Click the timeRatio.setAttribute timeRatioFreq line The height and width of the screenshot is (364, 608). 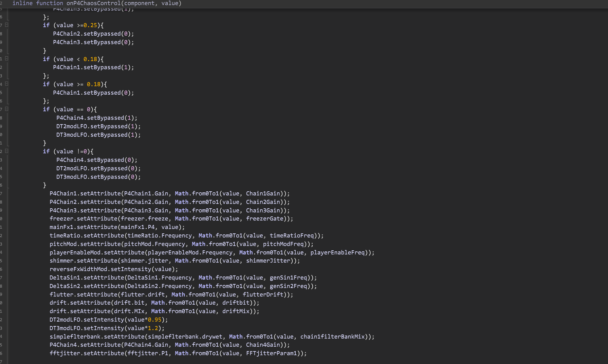(187, 235)
